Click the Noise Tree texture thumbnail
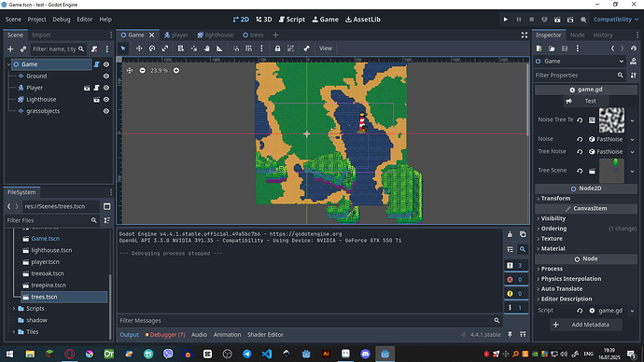 pos(611,120)
